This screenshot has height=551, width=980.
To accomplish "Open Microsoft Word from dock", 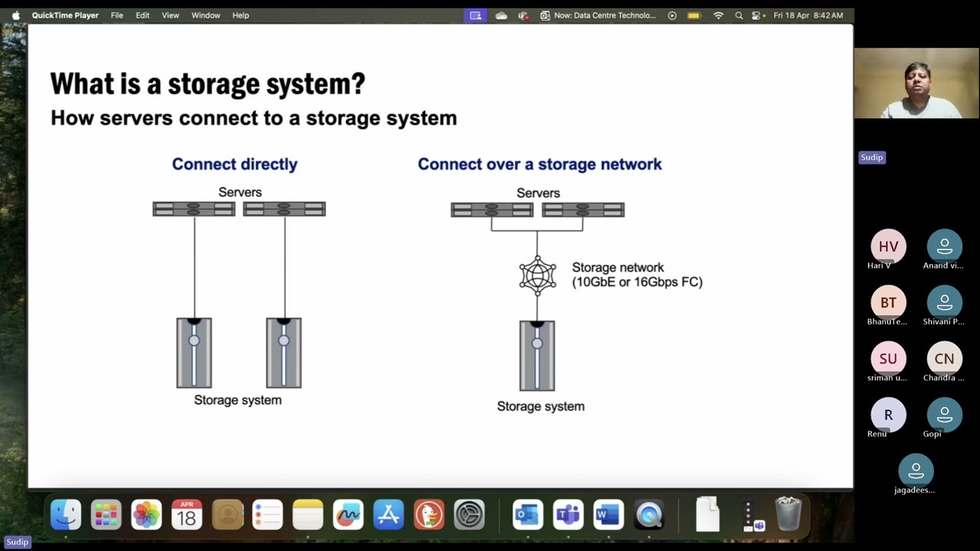I will click(608, 514).
